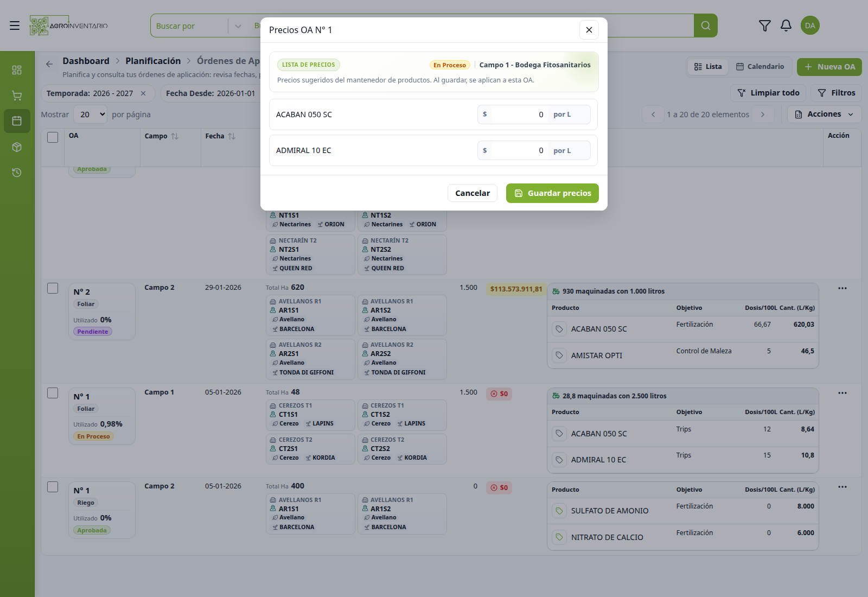Click the $113.573.911,81 cost badge
This screenshot has width=868, height=597.
tap(516, 289)
